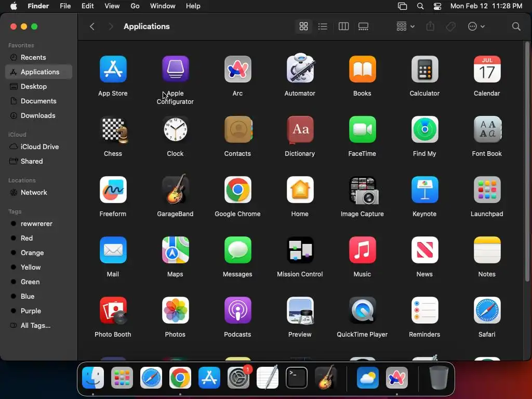Screen dimensions: 532x399
Task: Select Desktop in the sidebar
Action: pyautogui.click(x=38, y=87)
